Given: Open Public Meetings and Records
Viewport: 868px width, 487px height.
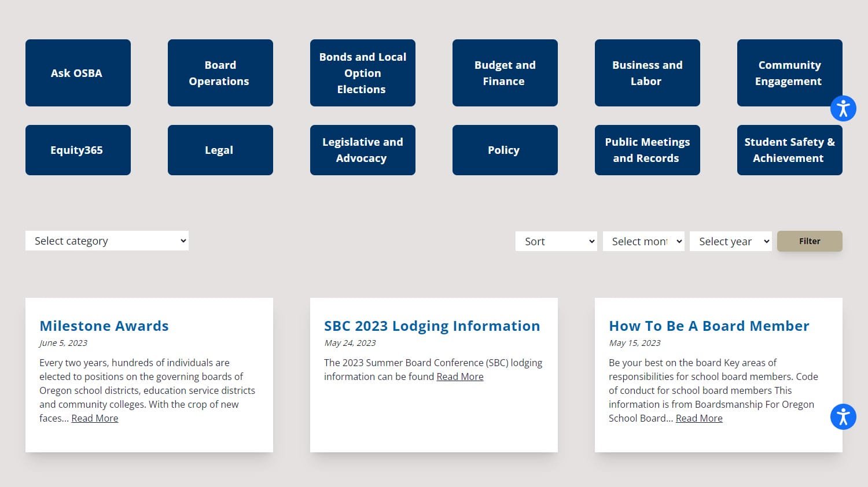Looking at the screenshot, I should (647, 150).
